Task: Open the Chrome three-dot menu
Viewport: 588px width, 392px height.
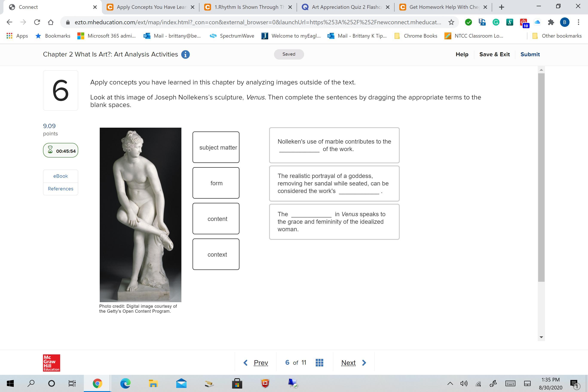Action: coord(578,22)
